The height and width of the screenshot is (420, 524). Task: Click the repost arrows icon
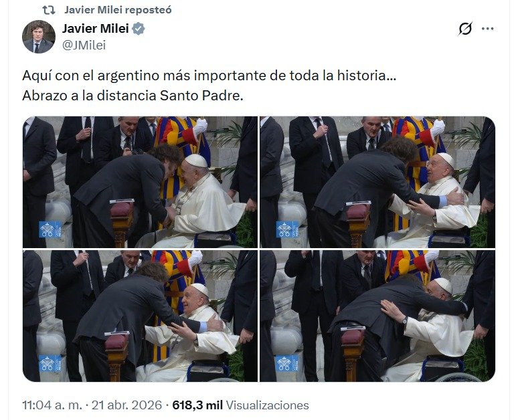coord(49,10)
